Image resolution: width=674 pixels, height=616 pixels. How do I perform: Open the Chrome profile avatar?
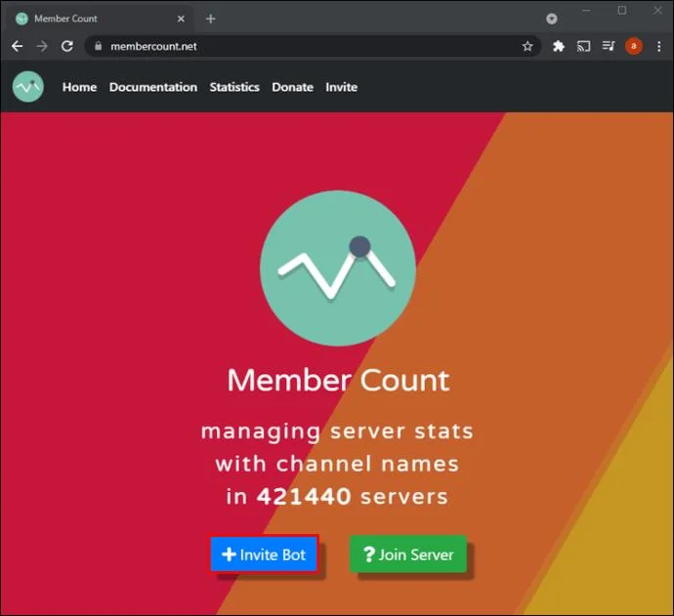[634, 46]
